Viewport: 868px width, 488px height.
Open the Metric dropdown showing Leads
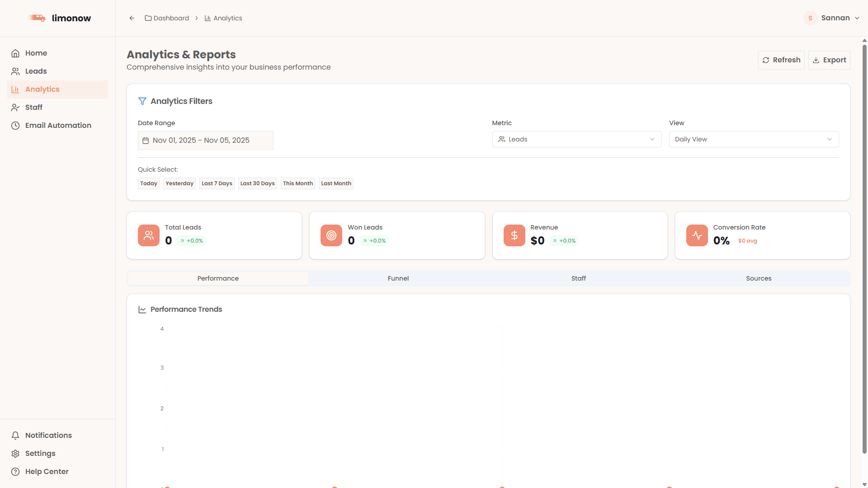click(x=576, y=139)
